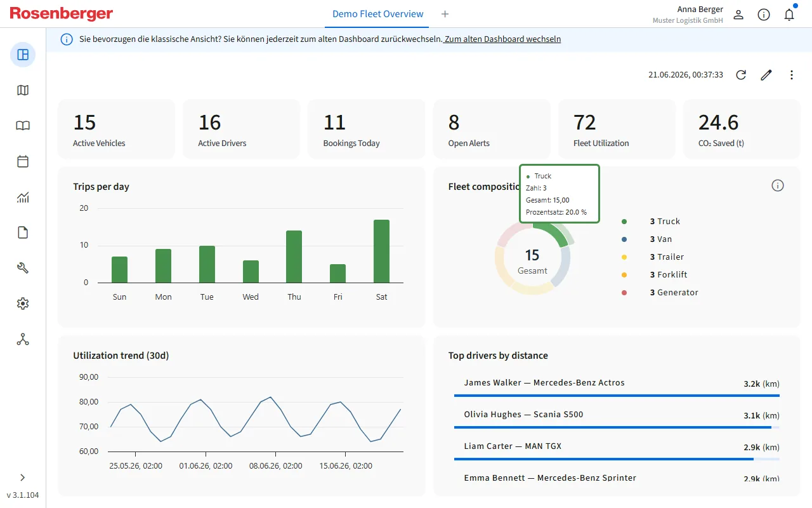This screenshot has height=508, width=812.
Task: Open the CO₂ Saved card
Action: click(742, 129)
